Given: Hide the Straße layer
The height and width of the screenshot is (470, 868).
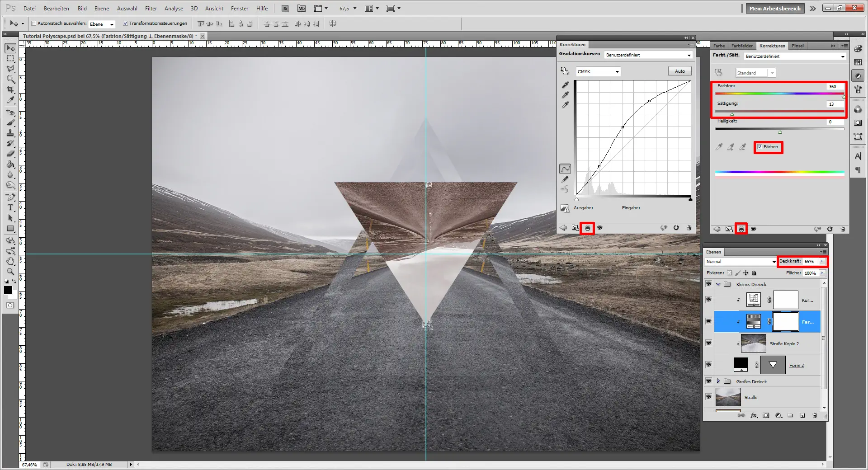Looking at the screenshot, I should coord(708,397).
